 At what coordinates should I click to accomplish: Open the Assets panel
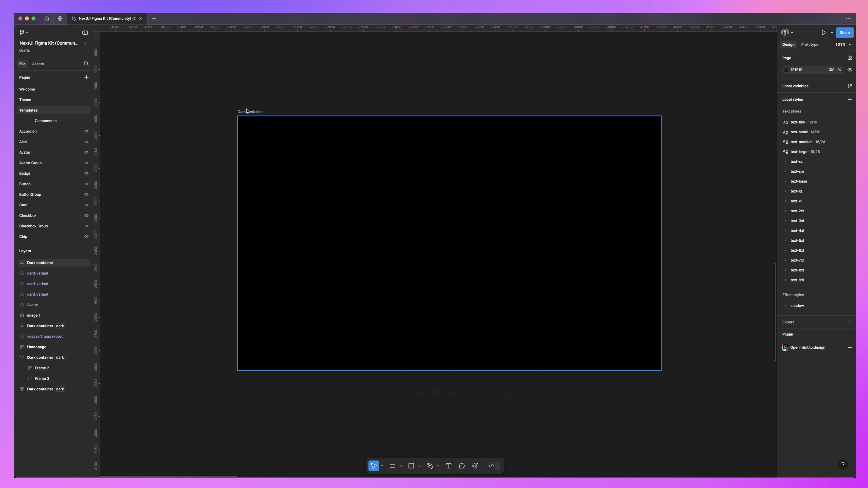click(38, 64)
